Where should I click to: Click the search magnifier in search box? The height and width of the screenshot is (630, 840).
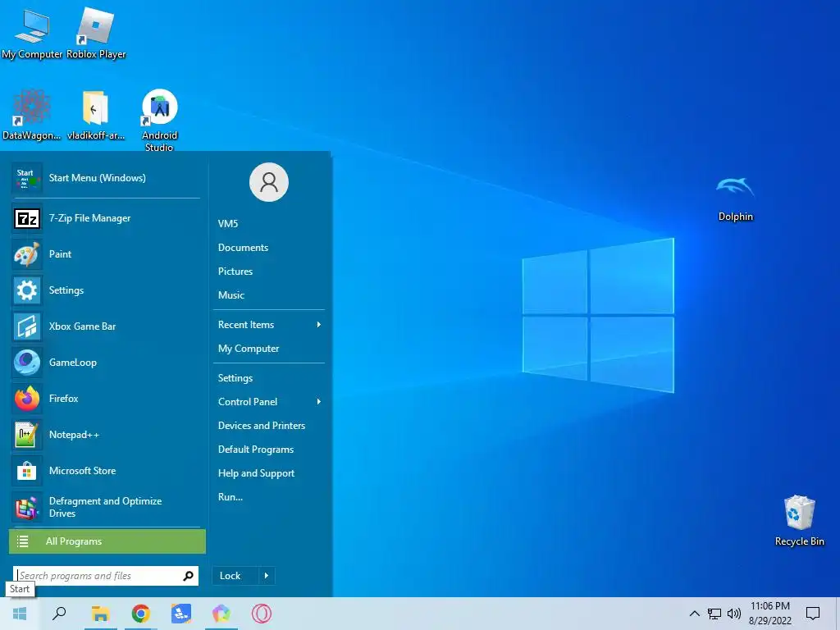click(x=188, y=576)
